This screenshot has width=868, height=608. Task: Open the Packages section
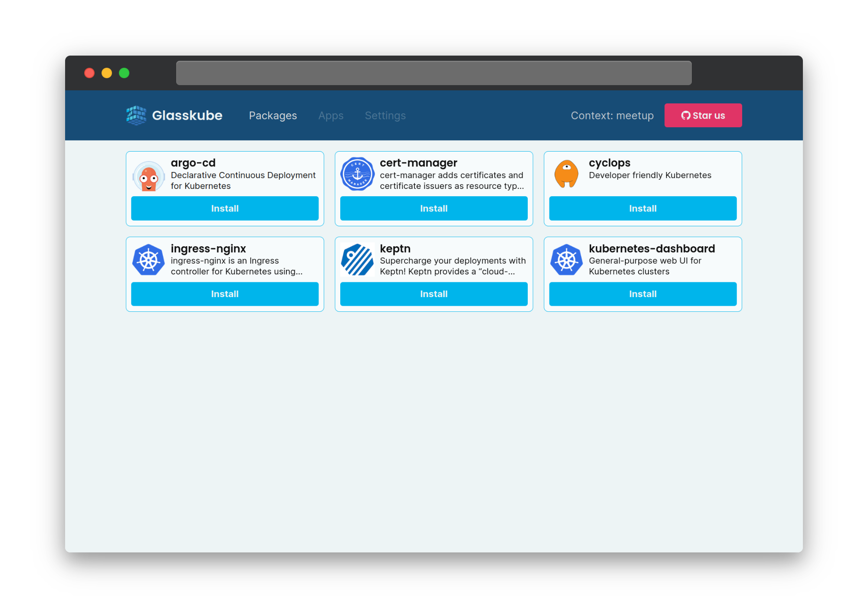(273, 116)
